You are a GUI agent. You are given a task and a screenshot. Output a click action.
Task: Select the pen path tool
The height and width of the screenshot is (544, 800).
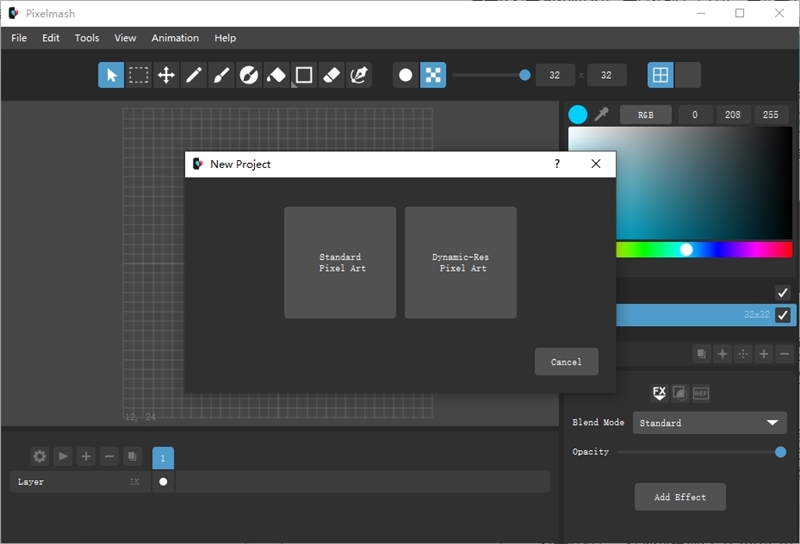tap(359, 75)
